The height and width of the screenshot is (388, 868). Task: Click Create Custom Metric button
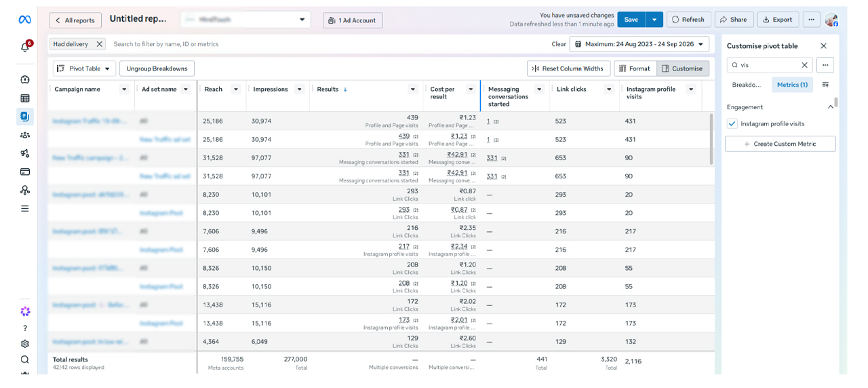click(x=780, y=144)
